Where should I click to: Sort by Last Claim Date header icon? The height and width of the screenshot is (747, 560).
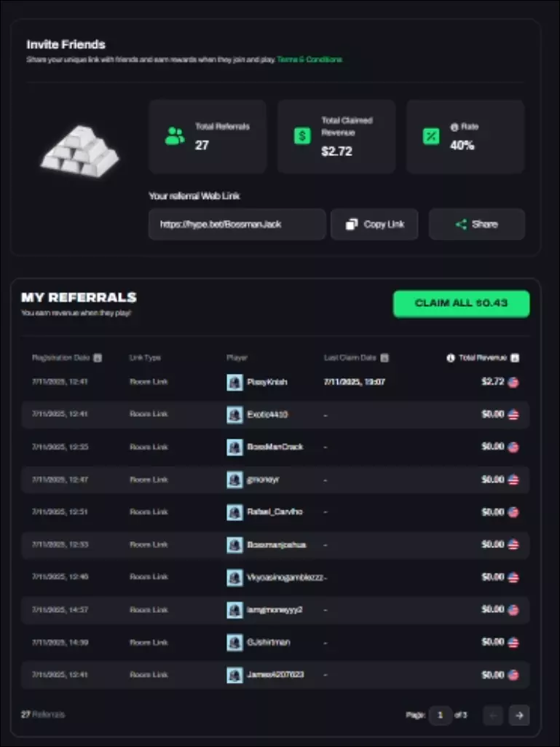click(384, 358)
